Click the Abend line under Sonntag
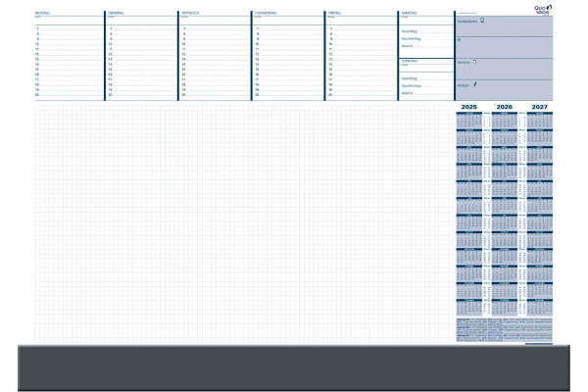588x392 pixels. [423, 94]
